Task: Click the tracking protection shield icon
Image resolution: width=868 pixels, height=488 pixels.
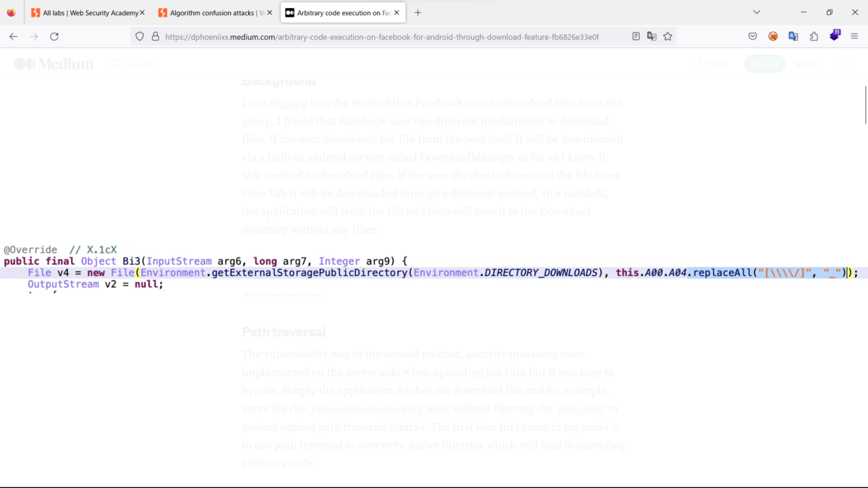Action: pyautogui.click(x=139, y=35)
